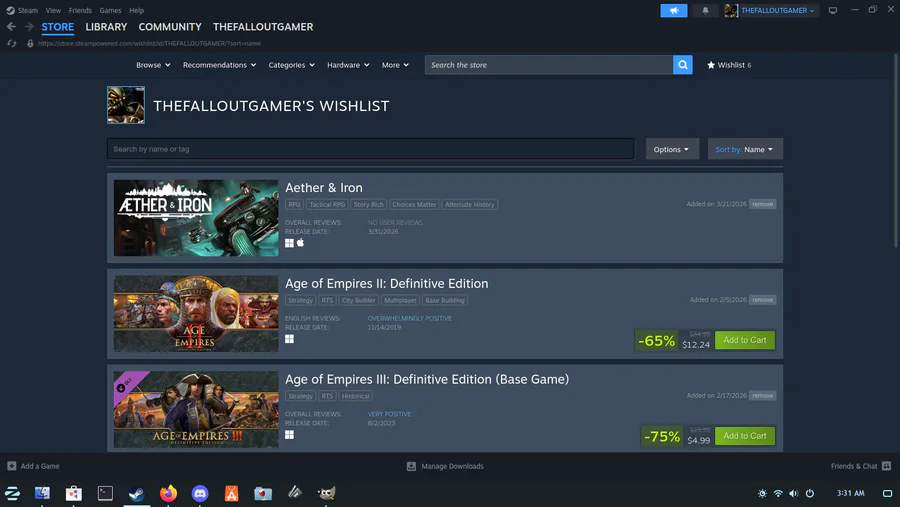Switch to the STORE tab
Viewport: 900px width, 507px height.
point(57,27)
